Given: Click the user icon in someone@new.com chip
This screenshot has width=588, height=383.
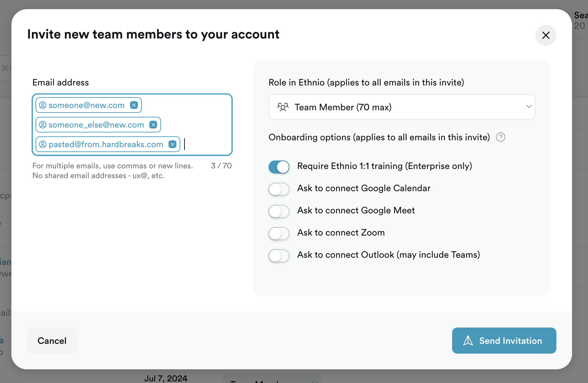Looking at the screenshot, I should pyautogui.click(x=43, y=105).
